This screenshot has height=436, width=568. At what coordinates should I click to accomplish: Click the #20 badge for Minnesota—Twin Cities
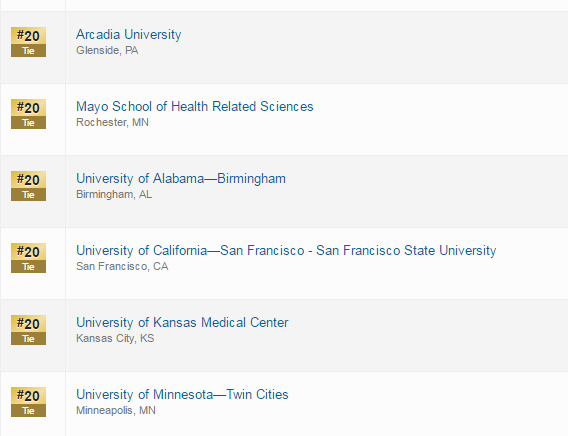(x=28, y=402)
